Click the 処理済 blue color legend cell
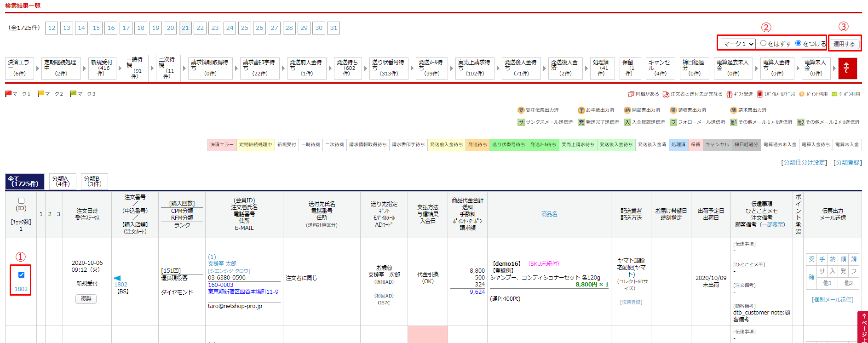Screen dimensions: 868x343 coord(678,145)
